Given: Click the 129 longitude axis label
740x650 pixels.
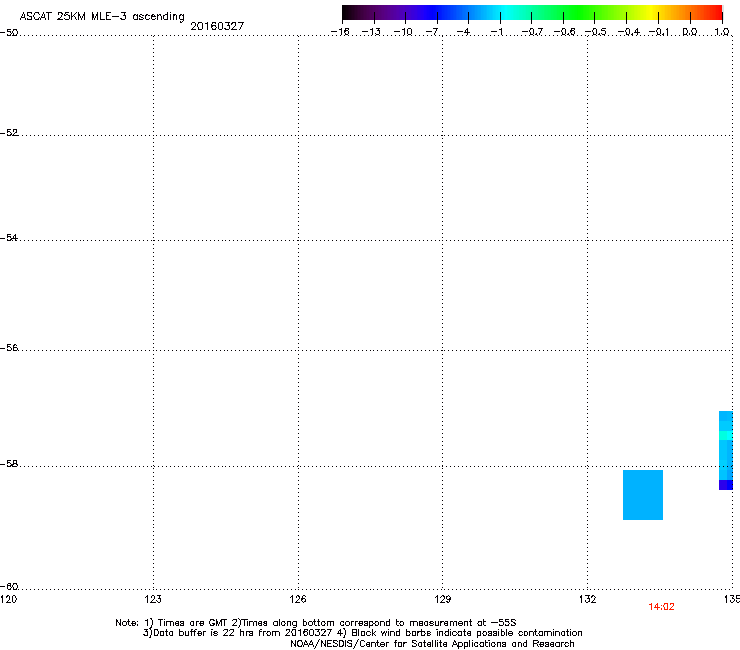Looking at the screenshot, I should coord(443,599).
